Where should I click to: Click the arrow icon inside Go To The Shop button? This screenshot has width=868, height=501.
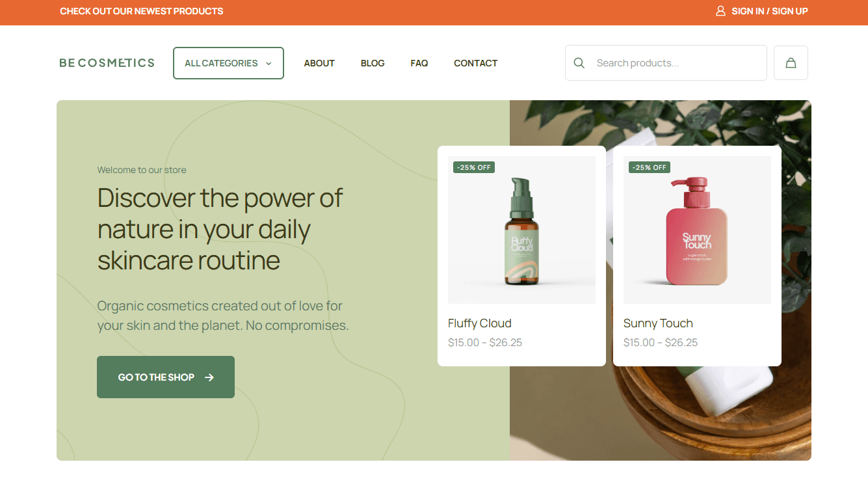coord(209,377)
